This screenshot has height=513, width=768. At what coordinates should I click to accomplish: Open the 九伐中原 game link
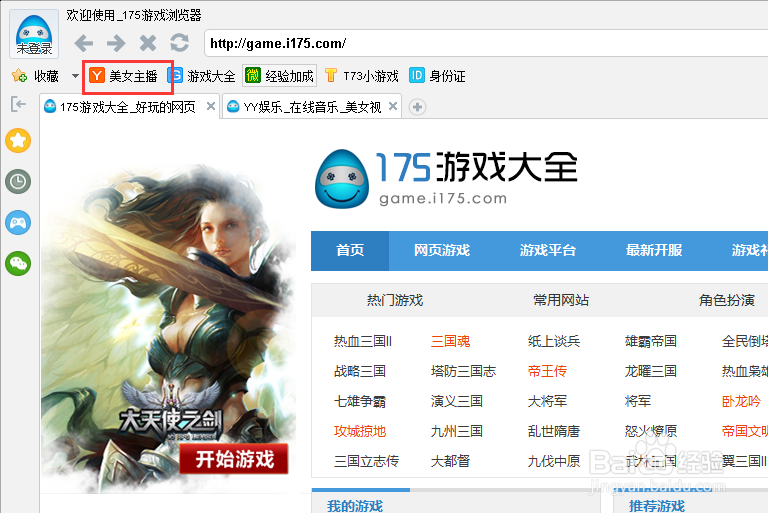(554, 461)
